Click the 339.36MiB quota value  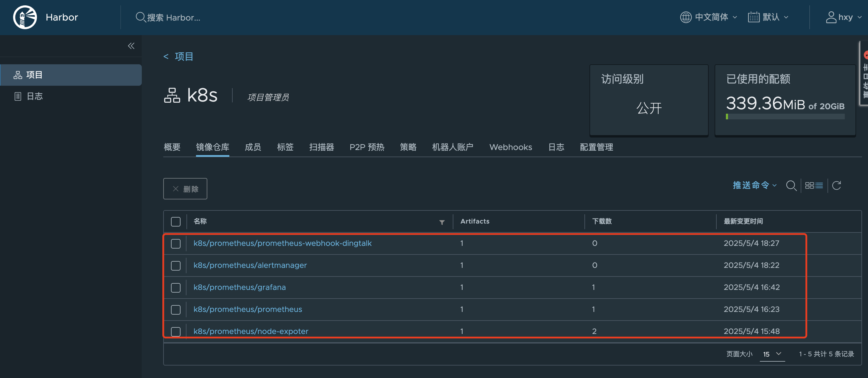pyautogui.click(x=765, y=103)
